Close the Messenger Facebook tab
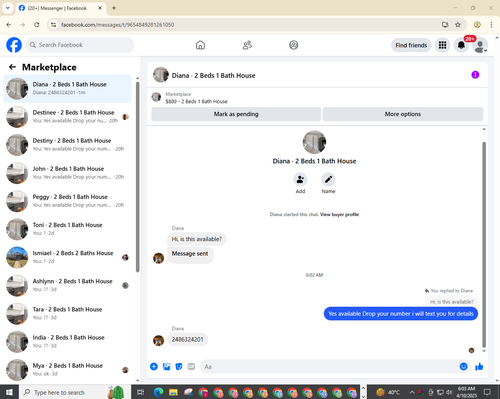The height and width of the screenshot is (399, 500). point(100,8)
